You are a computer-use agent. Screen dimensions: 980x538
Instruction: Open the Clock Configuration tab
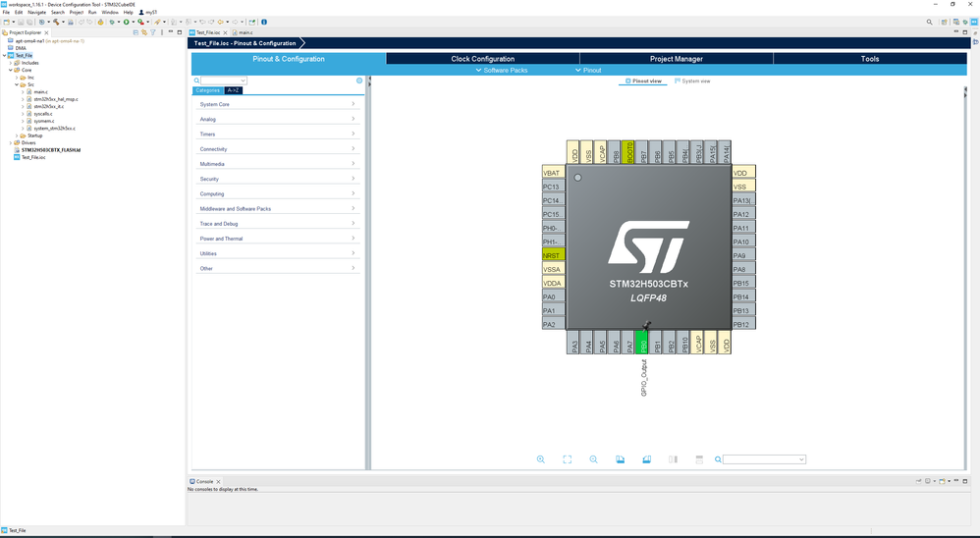482,59
